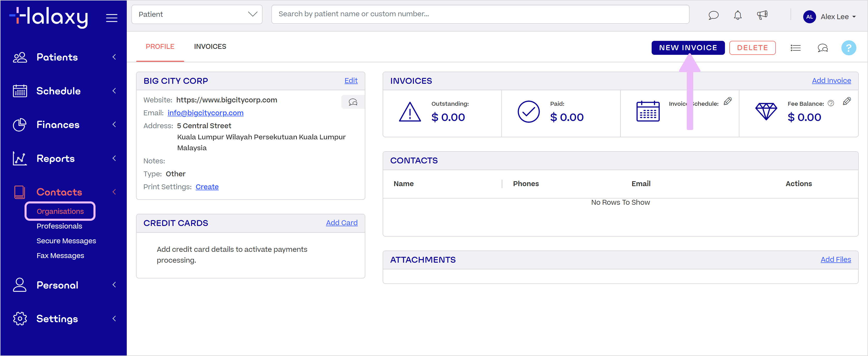Open the notifications bell
Screen dimensions: 868x356
click(738, 16)
